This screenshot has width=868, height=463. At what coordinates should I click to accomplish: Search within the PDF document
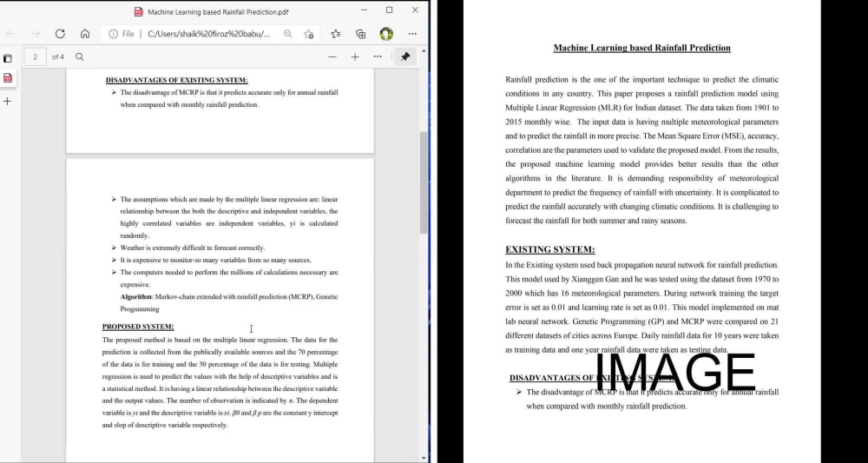pos(80,57)
